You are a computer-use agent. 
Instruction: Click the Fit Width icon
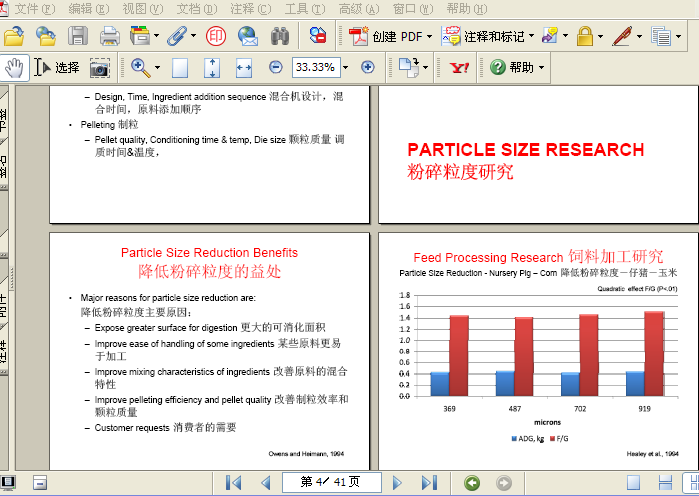[243, 68]
